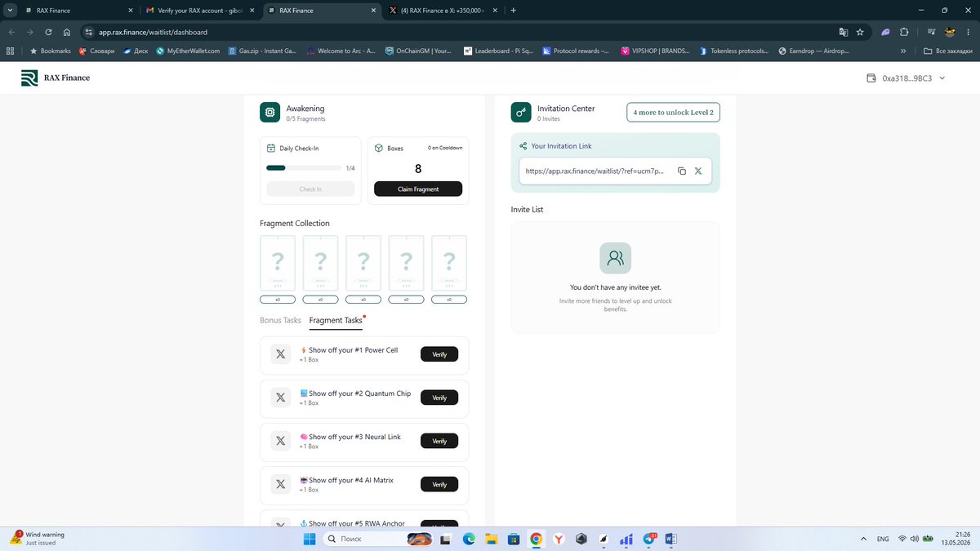Copy the invitation link with copy icon
Viewport: 980px width, 551px height.
click(x=682, y=171)
